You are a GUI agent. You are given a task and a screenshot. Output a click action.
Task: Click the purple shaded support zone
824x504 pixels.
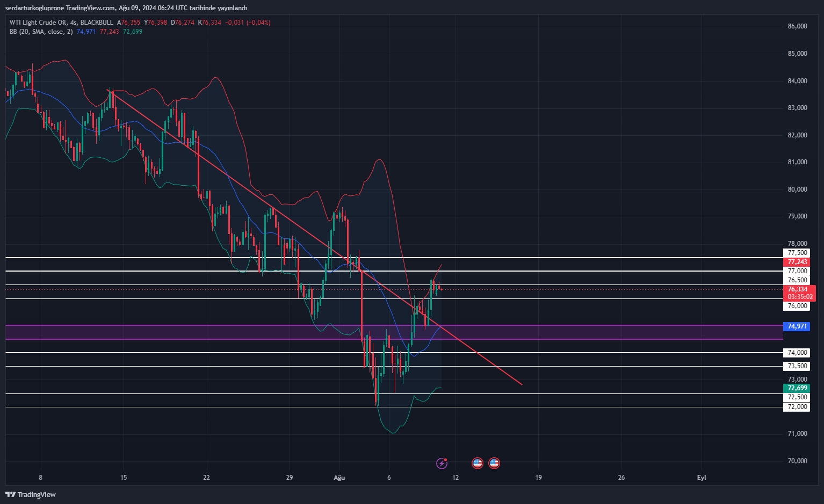pyautogui.click(x=161, y=332)
